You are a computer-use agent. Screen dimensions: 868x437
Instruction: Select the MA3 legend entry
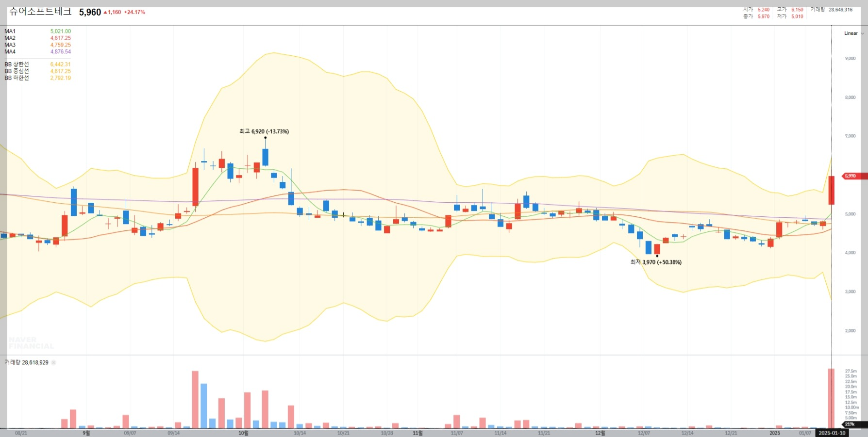10,45
